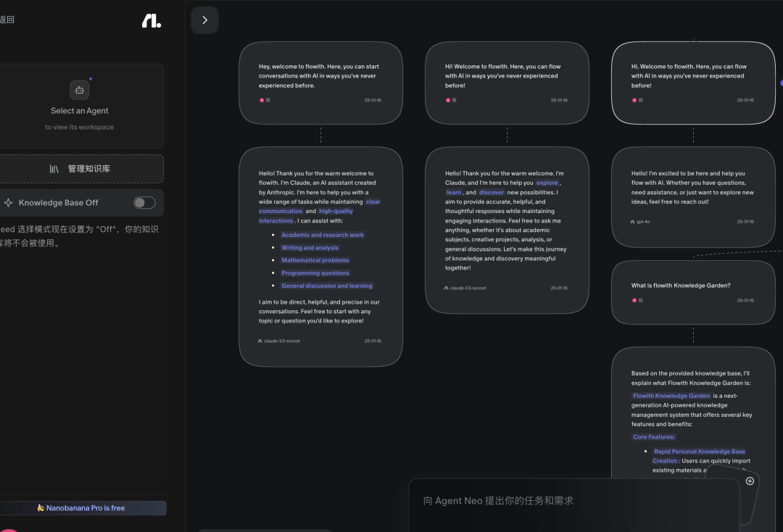783x532 pixels.
Task: Open the Select an Agent card
Action: [80, 106]
